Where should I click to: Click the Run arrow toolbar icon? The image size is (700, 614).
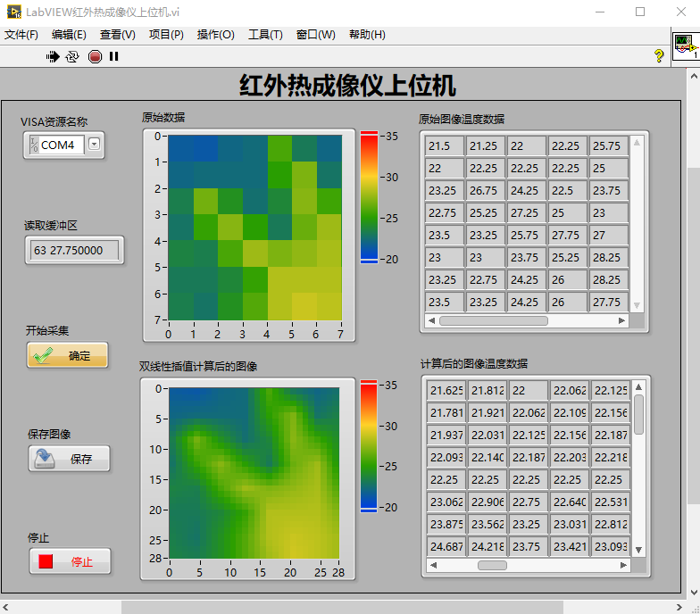53,57
